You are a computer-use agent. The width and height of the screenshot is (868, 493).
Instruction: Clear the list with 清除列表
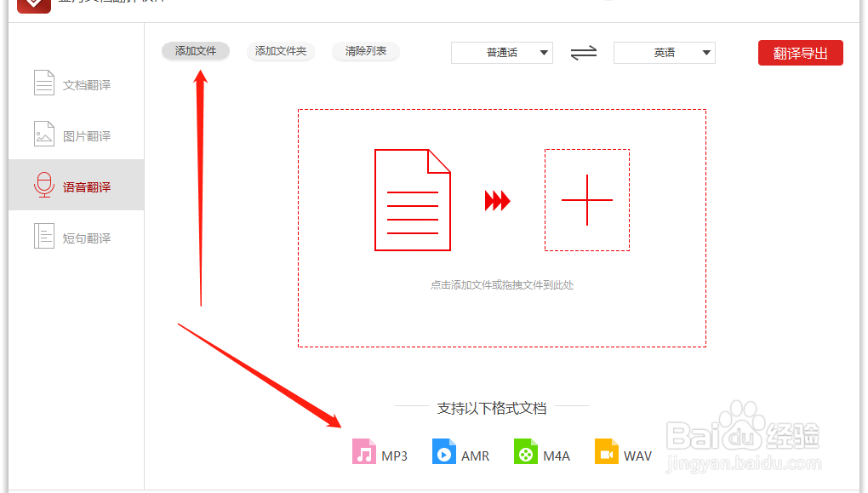pos(365,51)
